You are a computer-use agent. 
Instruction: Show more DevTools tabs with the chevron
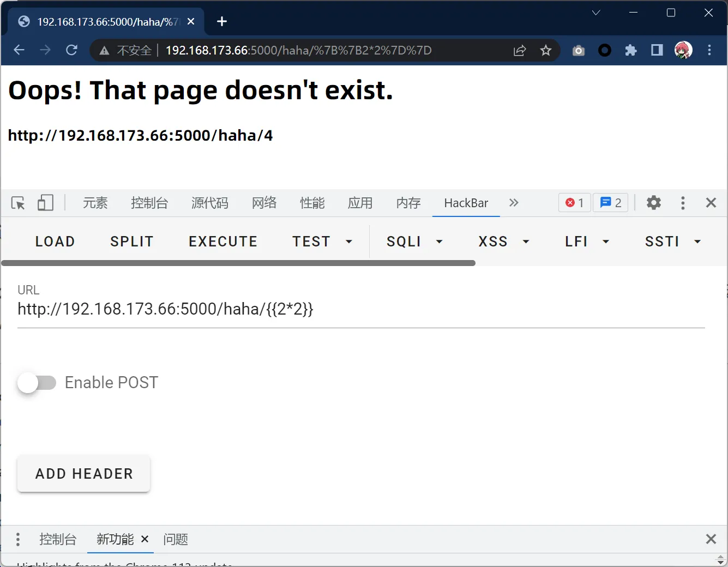click(x=514, y=203)
